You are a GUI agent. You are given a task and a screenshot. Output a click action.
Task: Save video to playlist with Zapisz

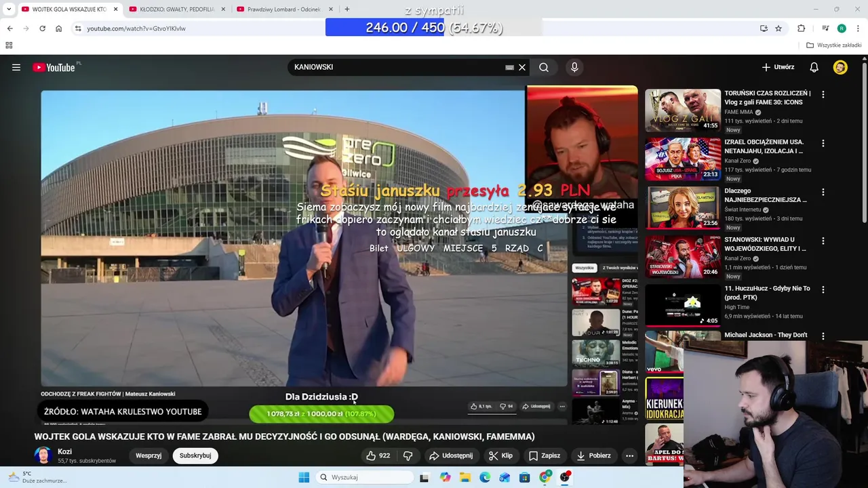click(545, 455)
